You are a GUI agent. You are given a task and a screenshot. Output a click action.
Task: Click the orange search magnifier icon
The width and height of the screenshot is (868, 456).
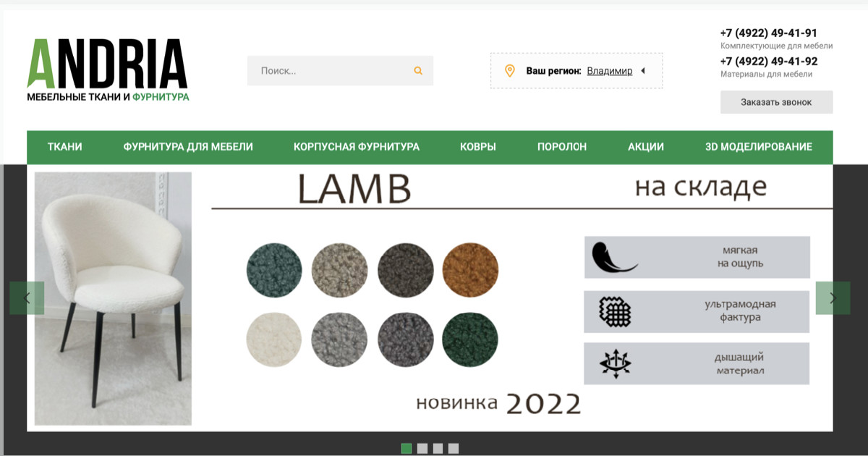point(418,71)
